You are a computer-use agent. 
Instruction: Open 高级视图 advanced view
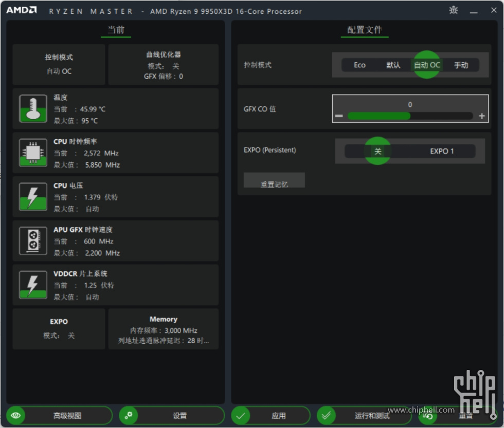tap(60, 416)
